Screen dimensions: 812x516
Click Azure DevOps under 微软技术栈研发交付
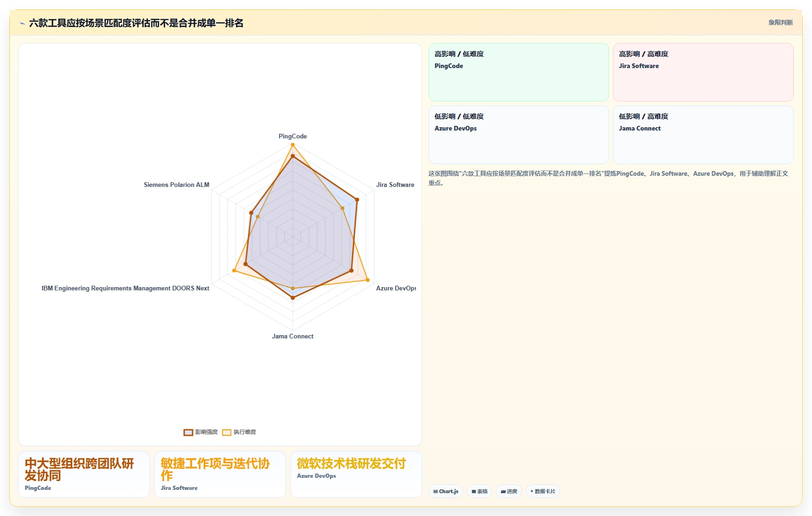pyautogui.click(x=316, y=476)
